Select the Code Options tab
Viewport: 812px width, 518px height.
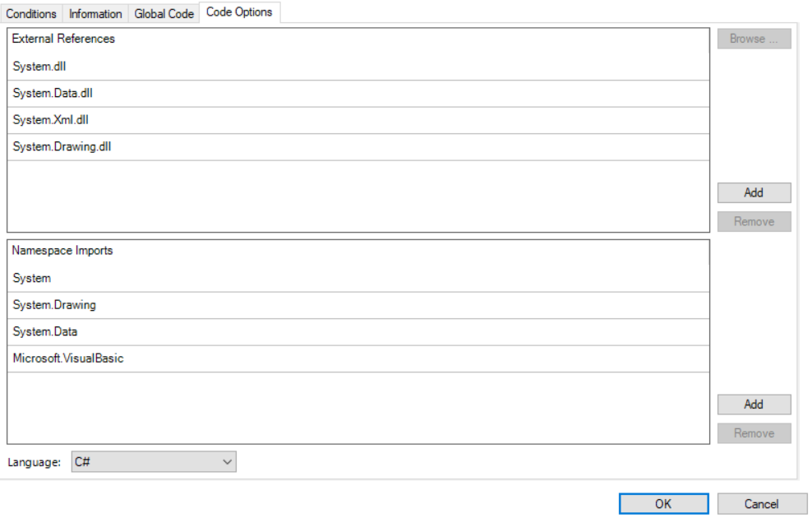click(x=239, y=12)
